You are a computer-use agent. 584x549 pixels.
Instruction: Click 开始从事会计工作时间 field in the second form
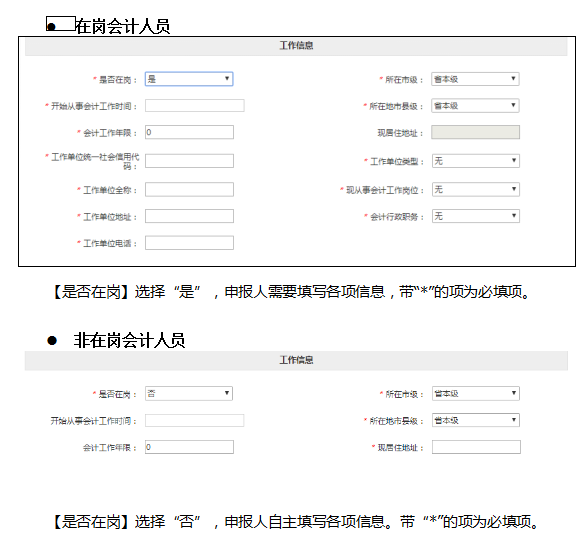[x=194, y=420]
